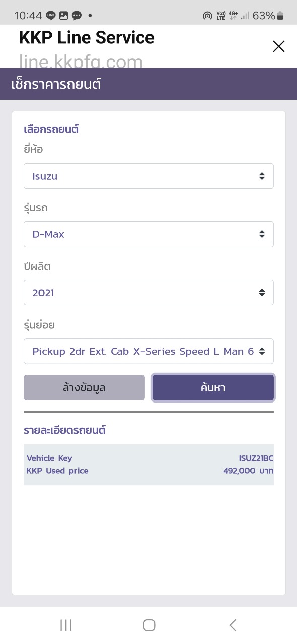Tap the Android back navigation icon
Image resolution: width=297 pixels, height=644 pixels.
click(x=233, y=625)
